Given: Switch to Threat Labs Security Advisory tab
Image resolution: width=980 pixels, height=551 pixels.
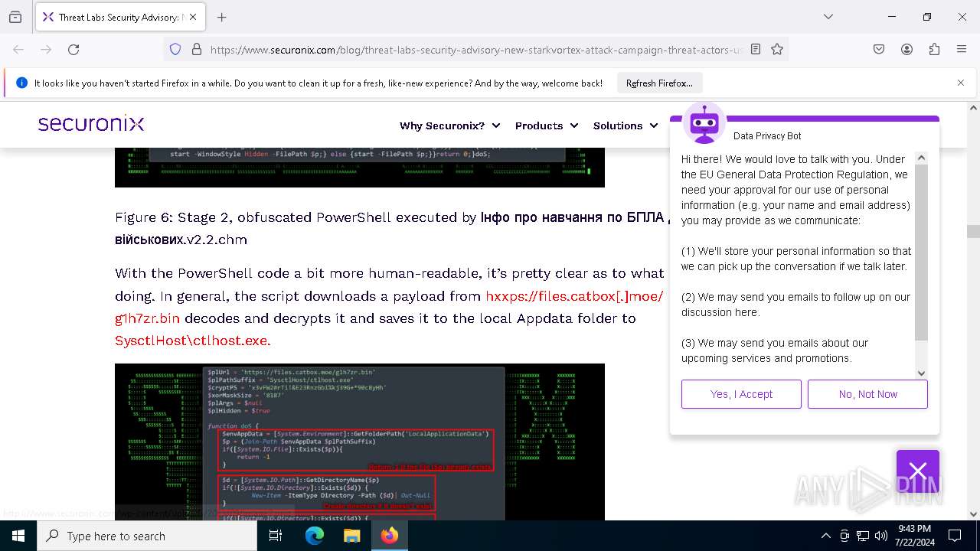Looking at the screenshot, I should click(119, 17).
